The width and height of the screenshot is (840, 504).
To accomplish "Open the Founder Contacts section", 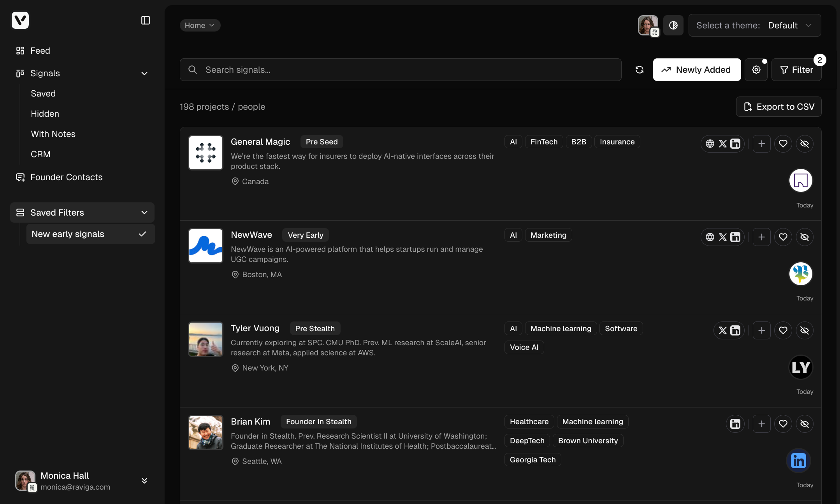I will click(66, 177).
